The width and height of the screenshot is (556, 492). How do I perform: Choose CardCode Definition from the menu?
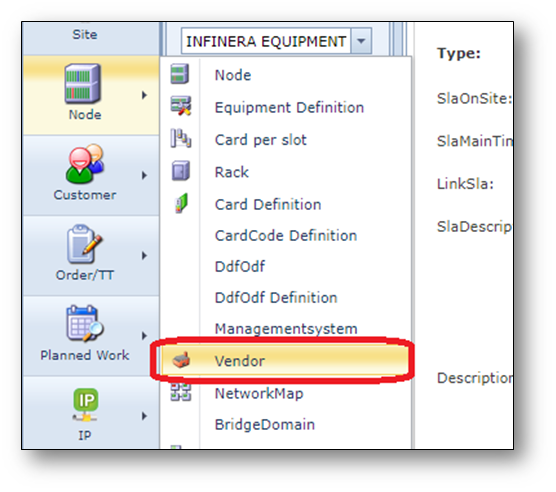[286, 235]
